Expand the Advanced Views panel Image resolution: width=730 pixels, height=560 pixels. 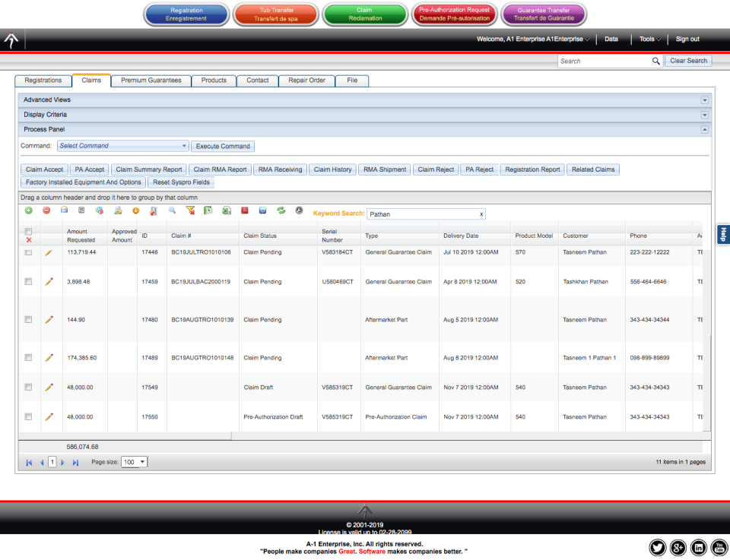[x=704, y=100]
